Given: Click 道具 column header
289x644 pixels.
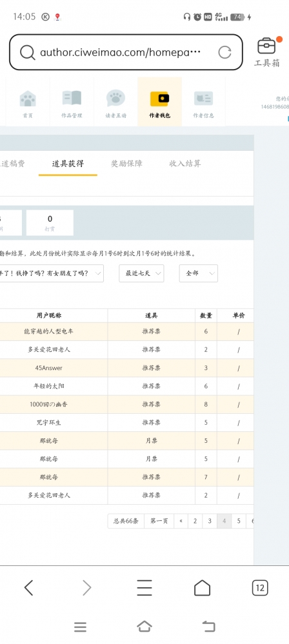Looking at the screenshot, I should click(x=152, y=315).
